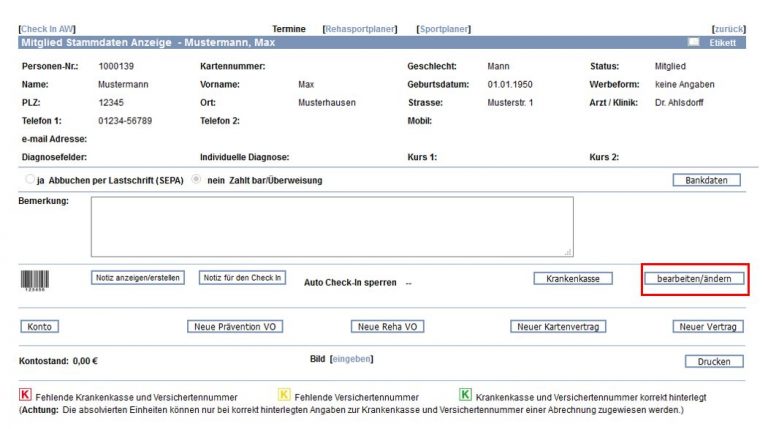This screenshot has height=429, width=768.
Task: Click the Check In AW link
Action: click(x=47, y=29)
